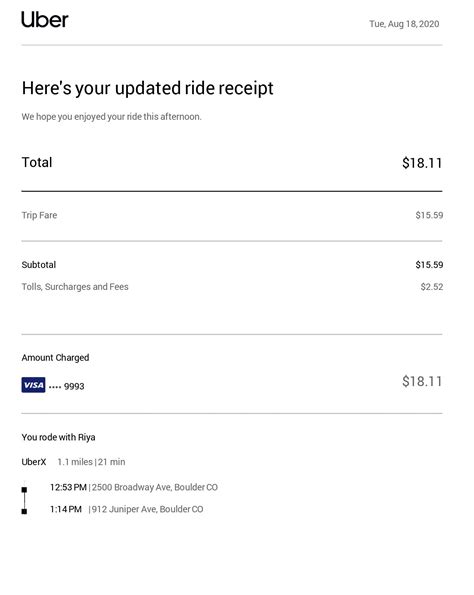
Task: Click the card number ending 9993
Action: pos(67,386)
